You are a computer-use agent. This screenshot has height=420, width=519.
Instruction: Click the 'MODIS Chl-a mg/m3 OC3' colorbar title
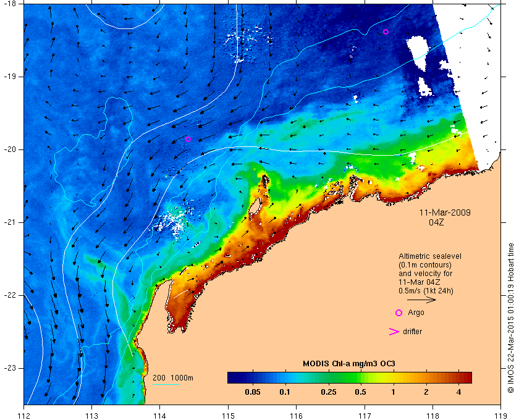click(349, 364)
